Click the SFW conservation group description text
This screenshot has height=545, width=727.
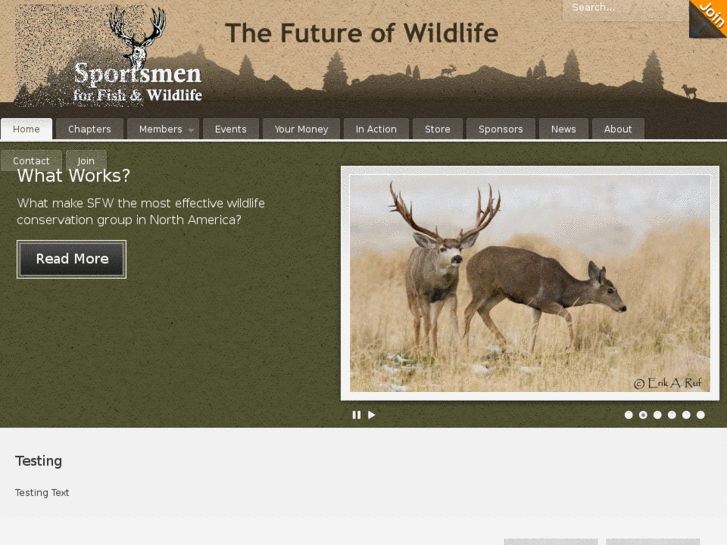pyautogui.click(x=141, y=212)
